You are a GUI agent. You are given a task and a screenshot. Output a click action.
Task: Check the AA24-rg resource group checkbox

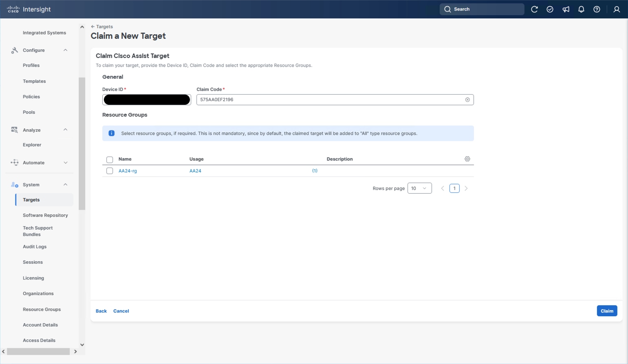click(109, 170)
